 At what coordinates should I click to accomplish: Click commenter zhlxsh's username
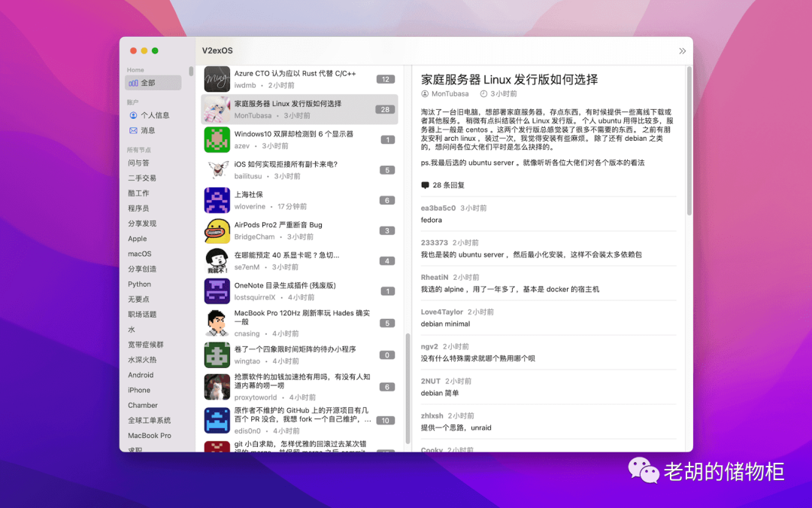coord(432,415)
